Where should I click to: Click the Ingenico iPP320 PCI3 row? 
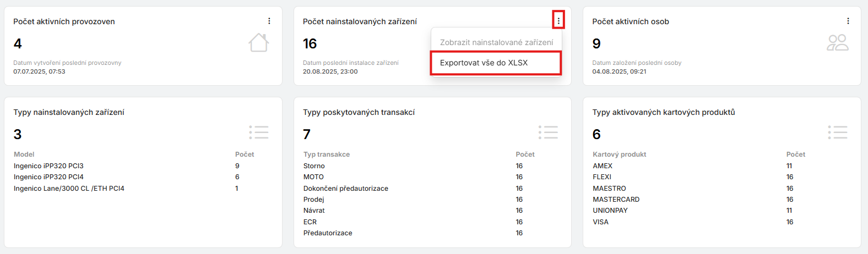click(x=48, y=166)
